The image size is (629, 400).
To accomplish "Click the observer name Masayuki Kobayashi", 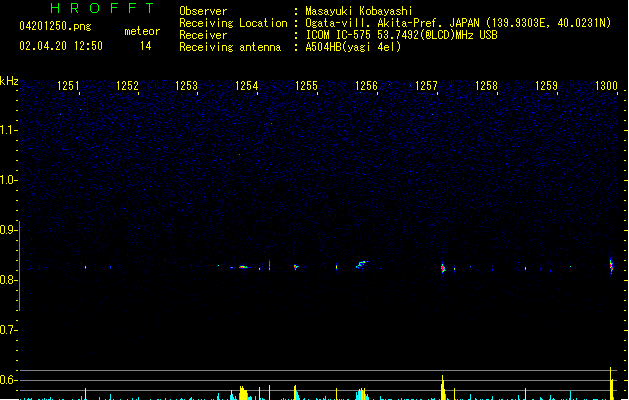I will tap(359, 11).
